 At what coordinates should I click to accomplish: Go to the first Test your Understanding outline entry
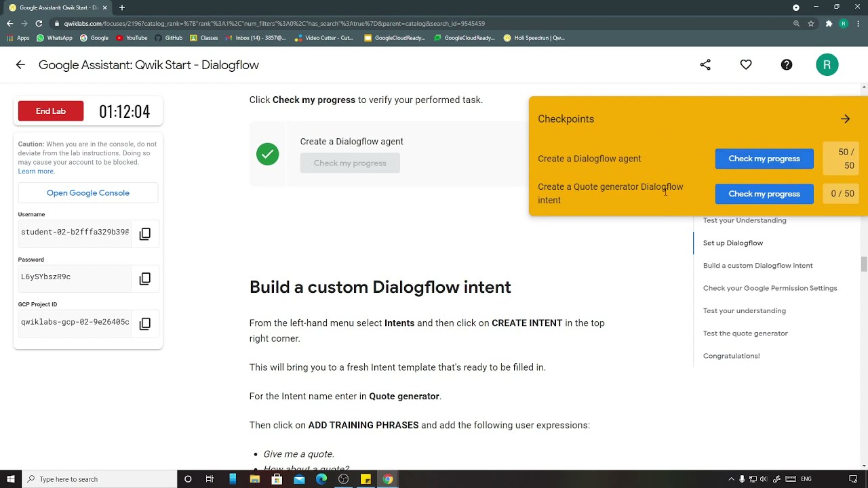pyautogui.click(x=745, y=220)
